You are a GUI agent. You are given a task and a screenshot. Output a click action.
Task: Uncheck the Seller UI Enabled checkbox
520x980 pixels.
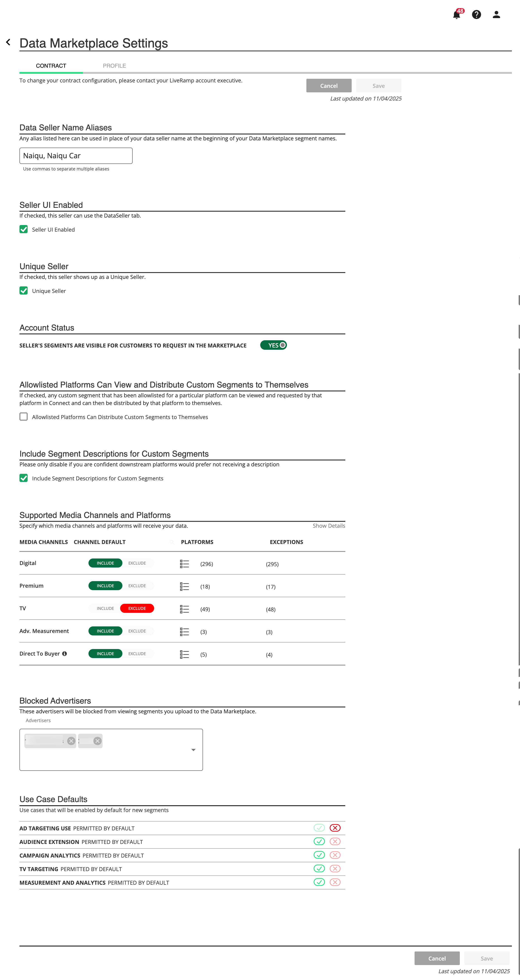click(x=23, y=229)
